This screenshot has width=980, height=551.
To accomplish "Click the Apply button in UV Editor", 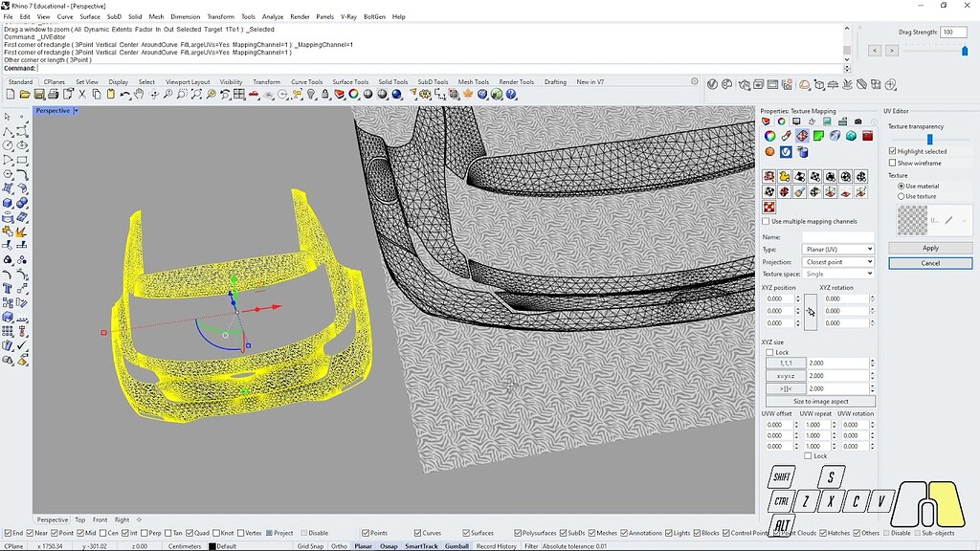I will (x=931, y=247).
